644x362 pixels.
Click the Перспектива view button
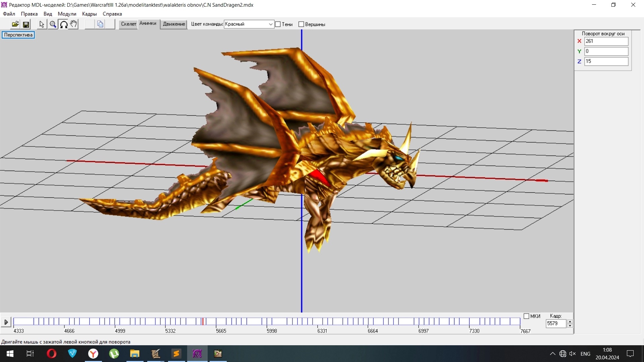click(x=18, y=35)
